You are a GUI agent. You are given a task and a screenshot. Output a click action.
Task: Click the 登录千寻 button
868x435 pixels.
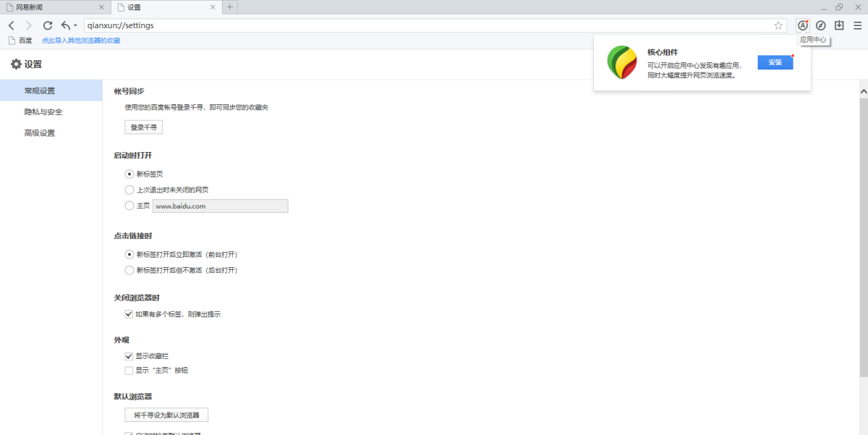click(x=143, y=127)
